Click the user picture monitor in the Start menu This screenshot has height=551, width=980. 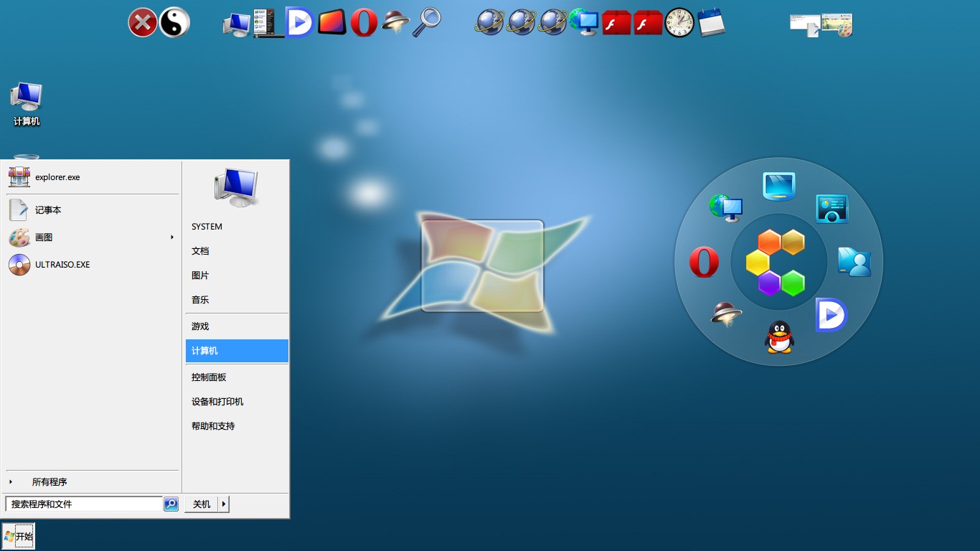click(236, 187)
